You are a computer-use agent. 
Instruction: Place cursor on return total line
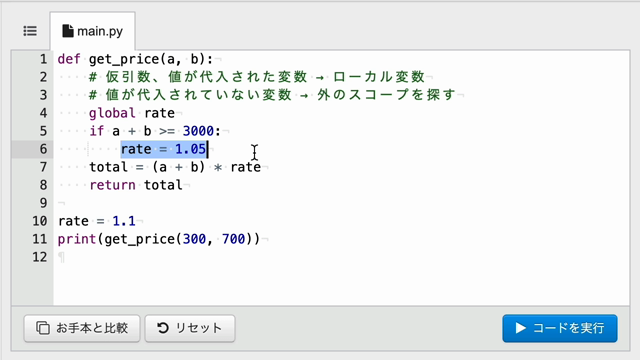(x=136, y=185)
